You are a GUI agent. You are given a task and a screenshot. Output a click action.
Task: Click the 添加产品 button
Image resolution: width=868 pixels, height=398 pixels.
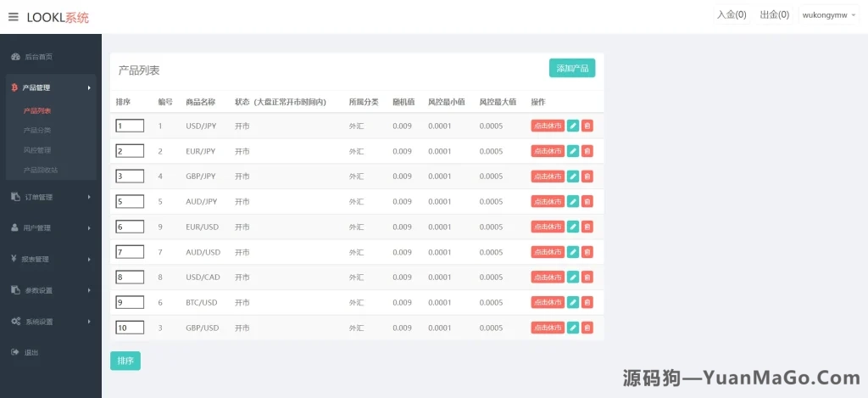[572, 68]
